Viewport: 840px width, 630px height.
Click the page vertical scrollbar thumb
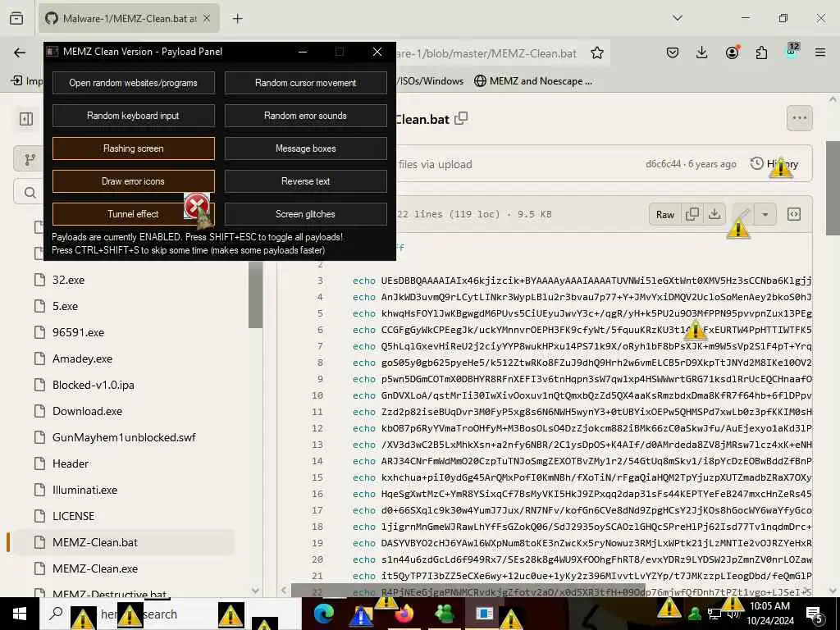pos(833,188)
